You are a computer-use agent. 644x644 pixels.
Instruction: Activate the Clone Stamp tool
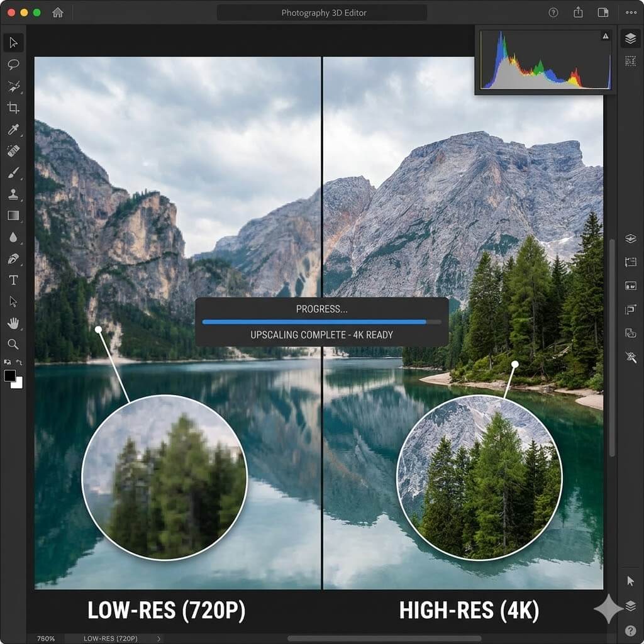click(13, 194)
